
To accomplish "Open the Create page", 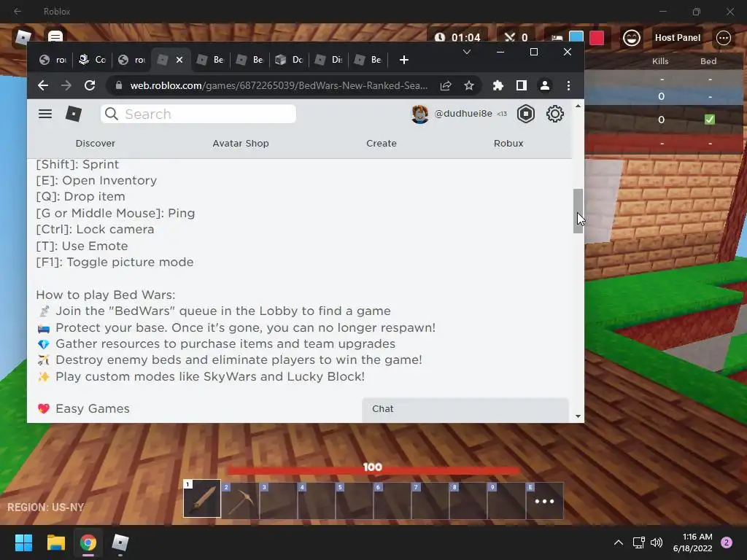I will (x=381, y=144).
